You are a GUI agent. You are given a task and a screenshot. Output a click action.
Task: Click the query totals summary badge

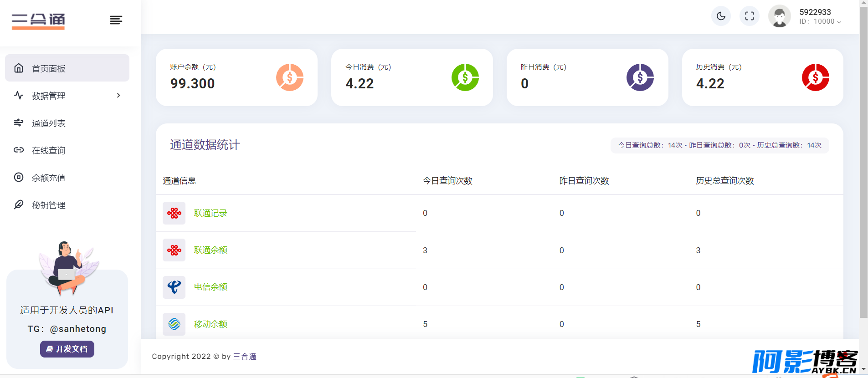point(719,145)
